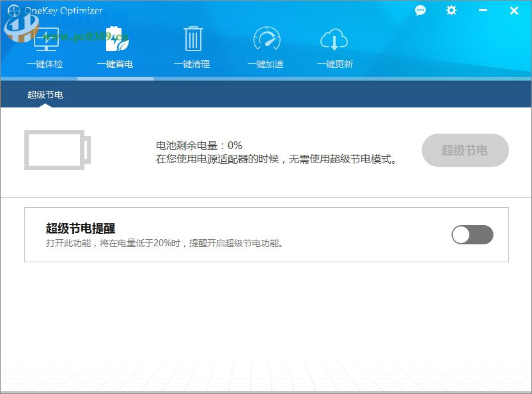
Task: Open the feedback chat bubble icon
Action: tap(420, 10)
